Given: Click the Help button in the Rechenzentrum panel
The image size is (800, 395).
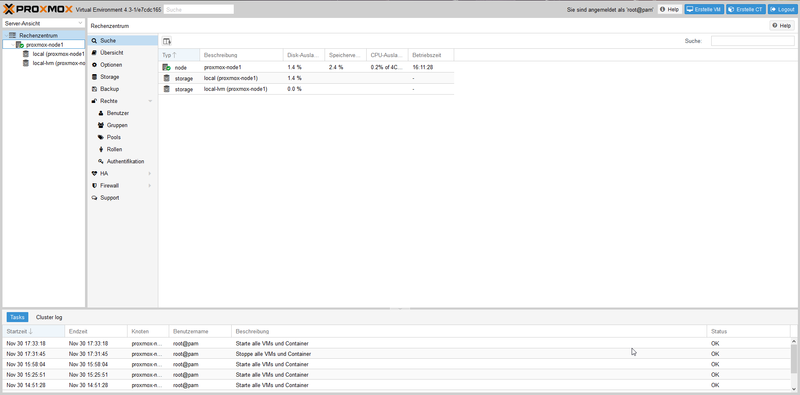Looking at the screenshot, I should click(782, 26).
